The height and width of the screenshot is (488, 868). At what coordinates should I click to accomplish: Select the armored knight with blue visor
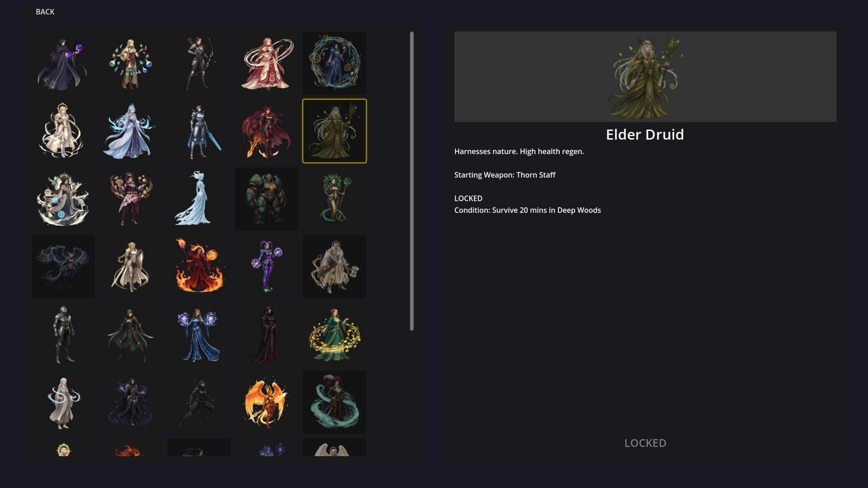[x=63, y=334]
